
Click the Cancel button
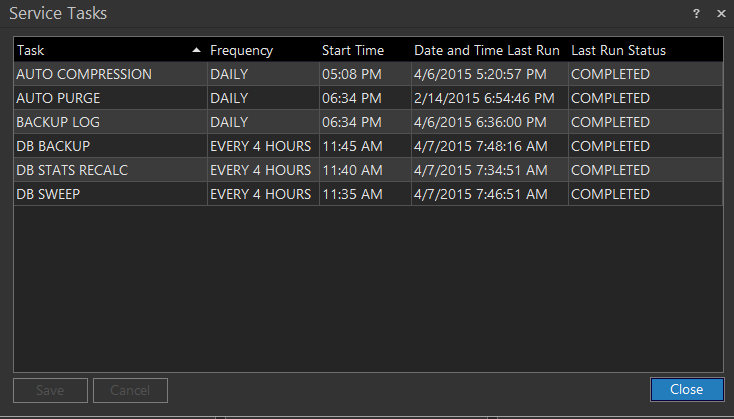pos(130,390)
